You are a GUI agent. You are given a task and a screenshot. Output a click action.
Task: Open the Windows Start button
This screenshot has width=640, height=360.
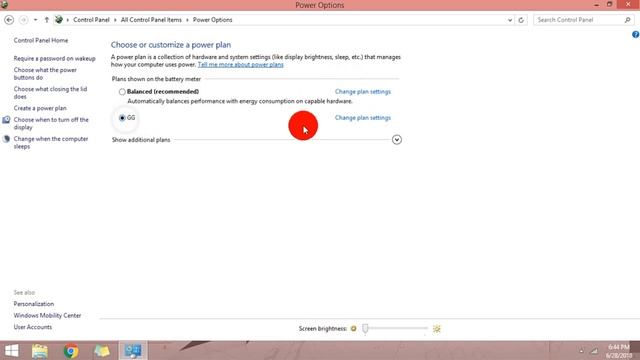click(11, 351)
